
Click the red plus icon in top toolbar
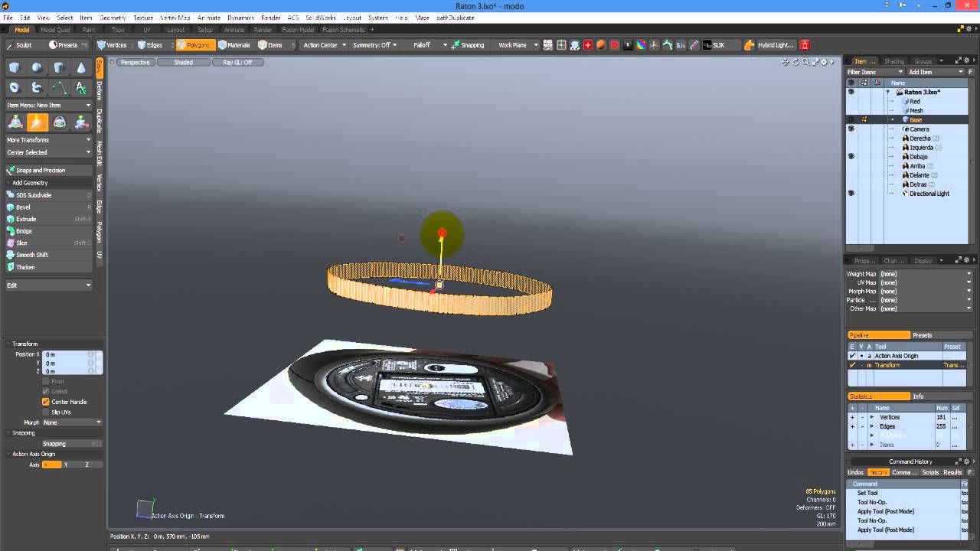(x=588, y=45)
